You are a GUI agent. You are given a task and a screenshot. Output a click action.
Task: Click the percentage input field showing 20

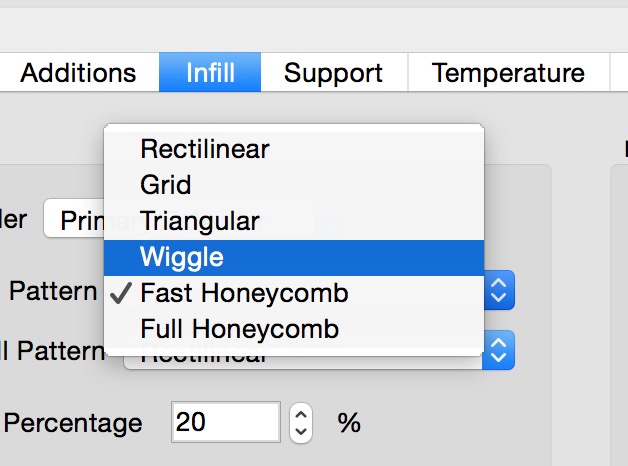click(x=225, y=422)
